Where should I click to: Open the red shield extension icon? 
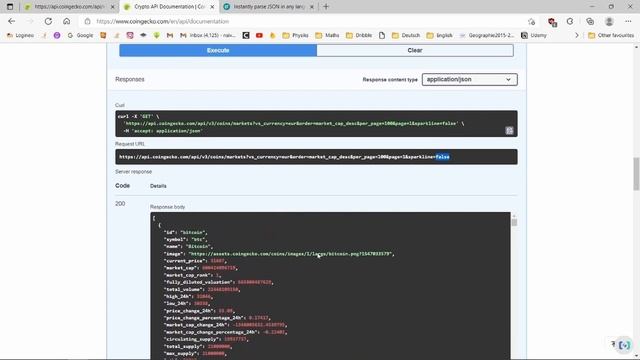552,22
